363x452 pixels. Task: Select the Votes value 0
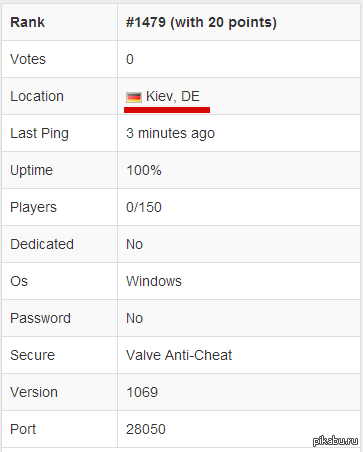pos(130,59)
